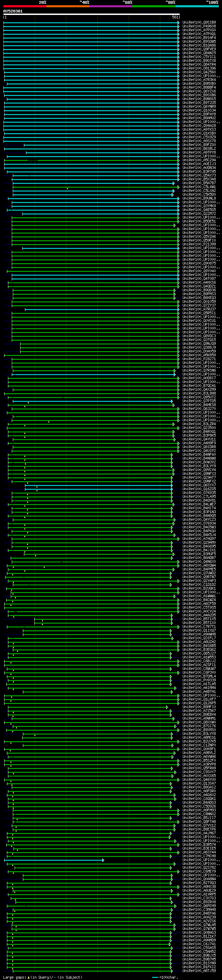Open hit UniRef100_O76935
This screenshot has width=222, height=980.
point(199,493)
